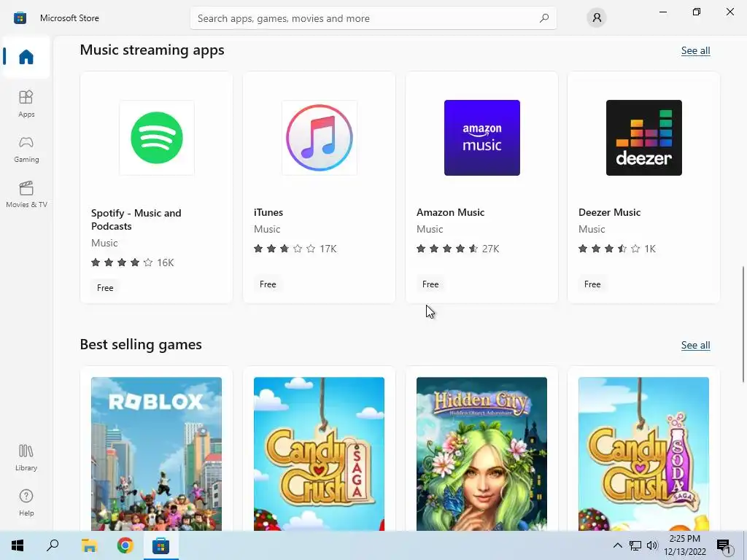This screenshot has width=747, height=560.
Task: Open the Deezer app icon
Action: (x=644, y=138)
